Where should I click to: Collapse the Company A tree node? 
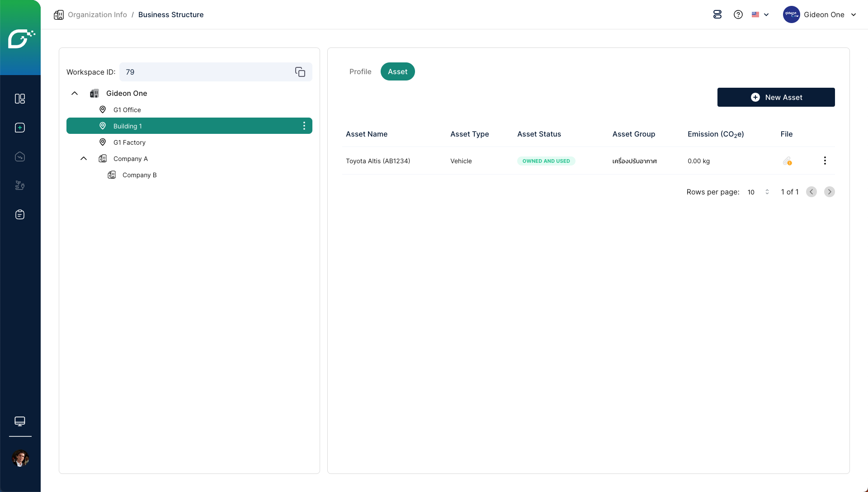(x=84, y=158)
